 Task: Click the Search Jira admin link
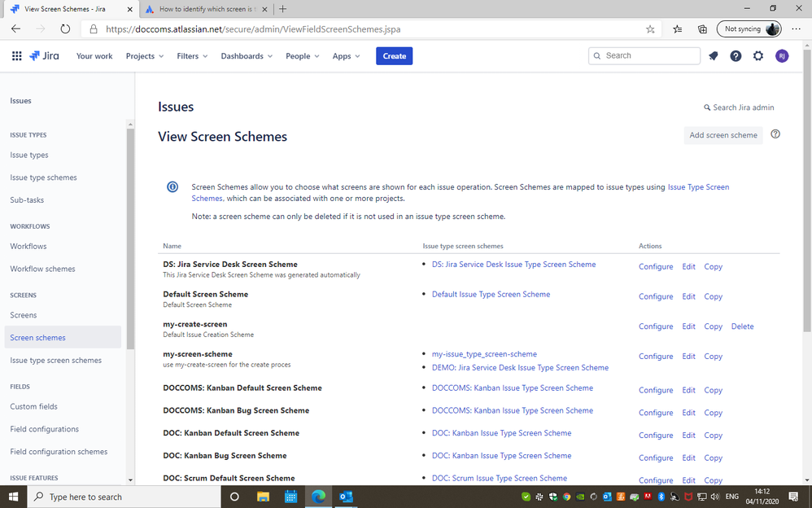739,107
